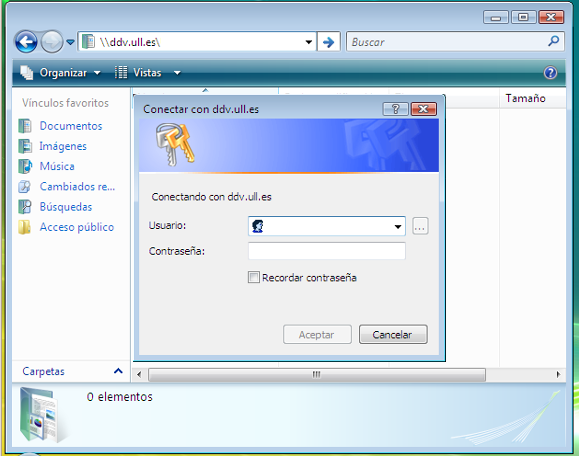Minimize the Explorer window

click(x=496, y=17)
